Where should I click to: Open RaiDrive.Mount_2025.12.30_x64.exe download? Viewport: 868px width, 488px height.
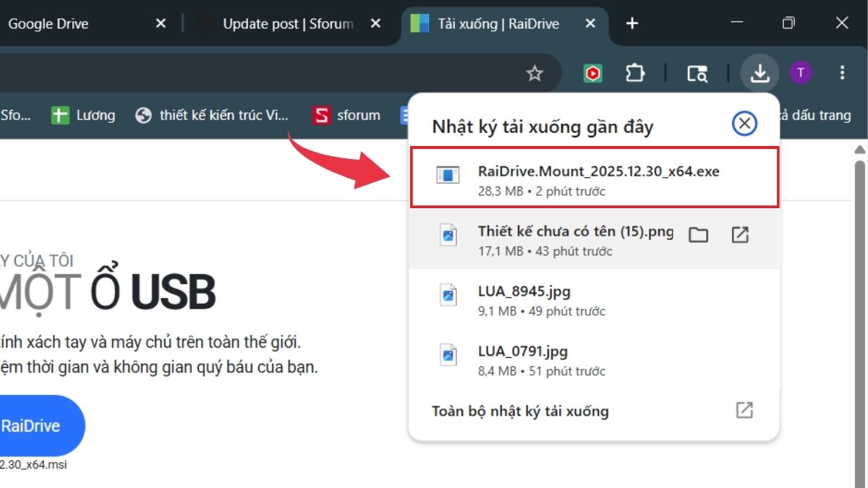pos(595,178)
